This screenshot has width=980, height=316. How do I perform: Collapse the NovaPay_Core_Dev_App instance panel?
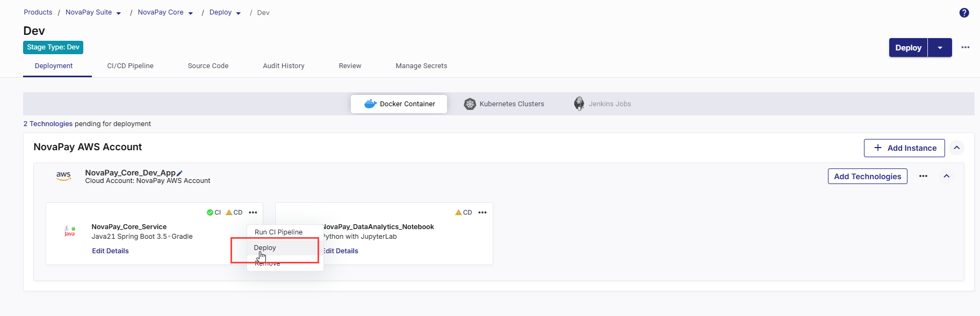[x=946, y=176]
